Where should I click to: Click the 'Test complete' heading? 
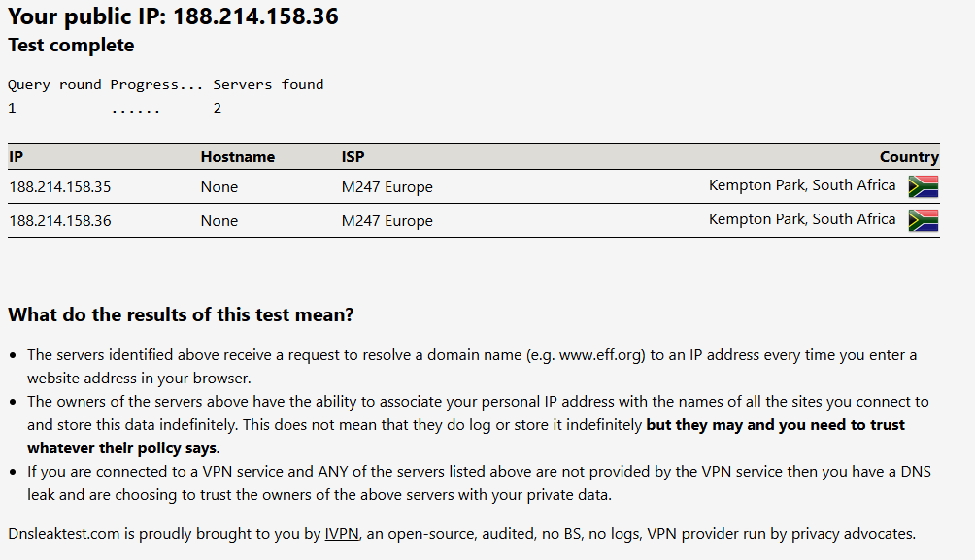[x=71, y=46]
